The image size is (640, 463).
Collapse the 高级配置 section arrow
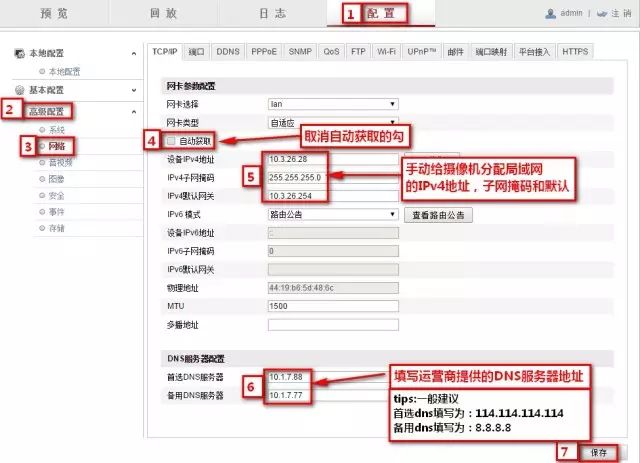click(x=133, y=110)
